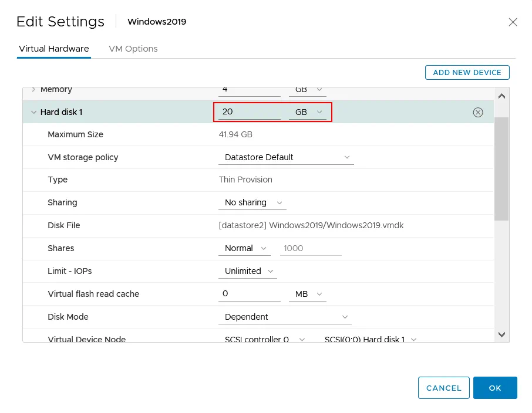
Task: Select the Virtual Hardware tab
Action: point(53,49)
